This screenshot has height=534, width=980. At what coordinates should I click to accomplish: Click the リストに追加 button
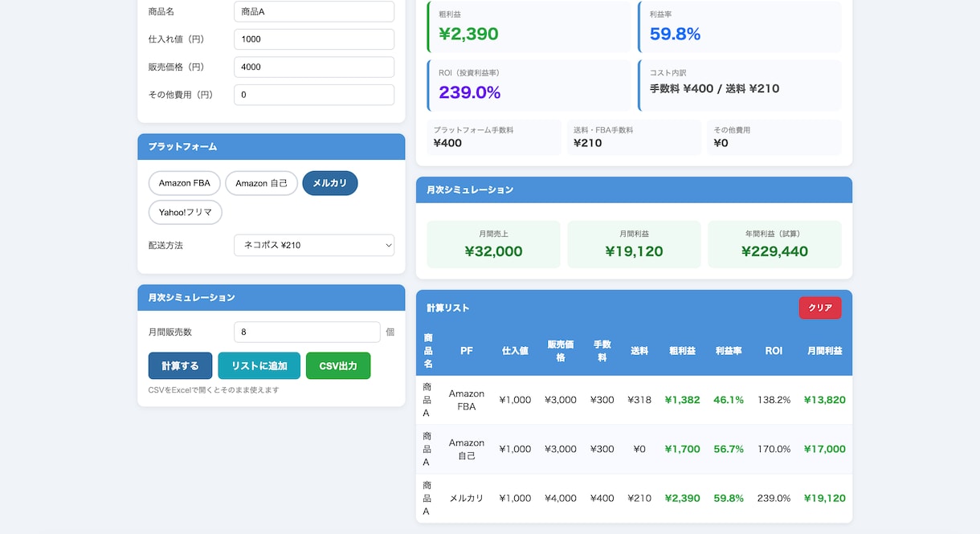click(259, 365)
